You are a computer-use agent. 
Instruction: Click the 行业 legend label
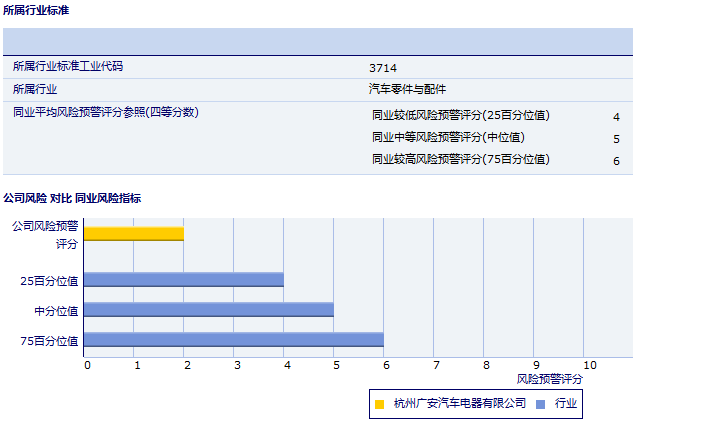tap(566, 403)
